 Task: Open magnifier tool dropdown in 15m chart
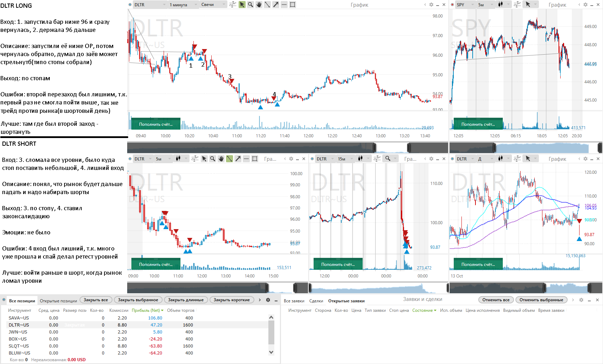pos(390,159)
